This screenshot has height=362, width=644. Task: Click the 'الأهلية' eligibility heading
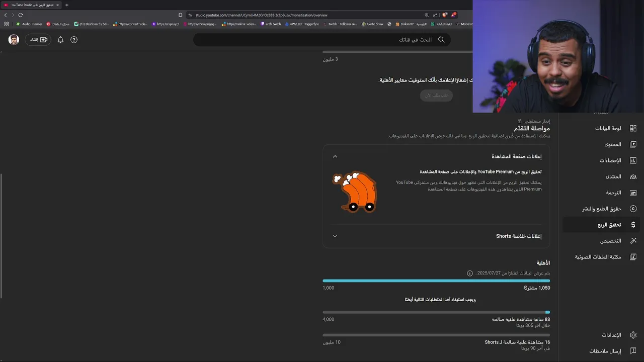[x=543, y=263]
